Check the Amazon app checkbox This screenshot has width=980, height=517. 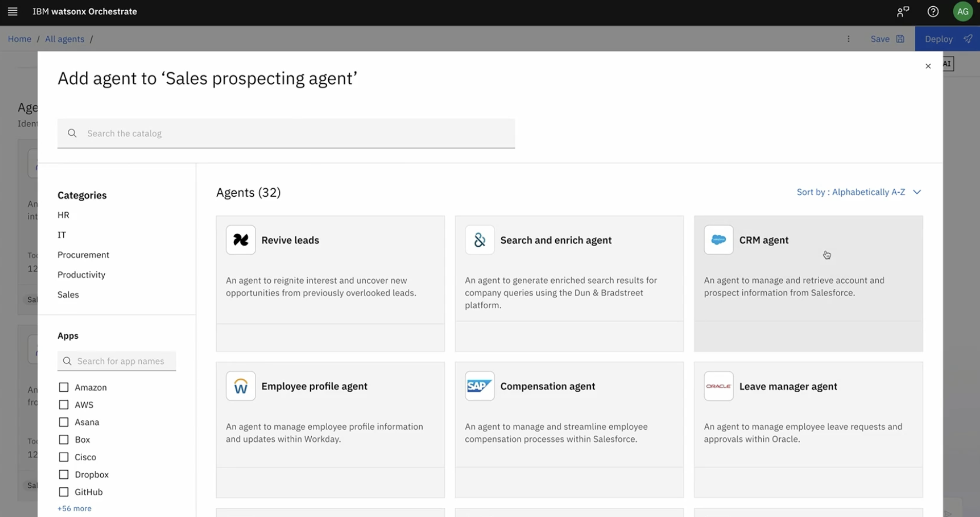point(64,387)
